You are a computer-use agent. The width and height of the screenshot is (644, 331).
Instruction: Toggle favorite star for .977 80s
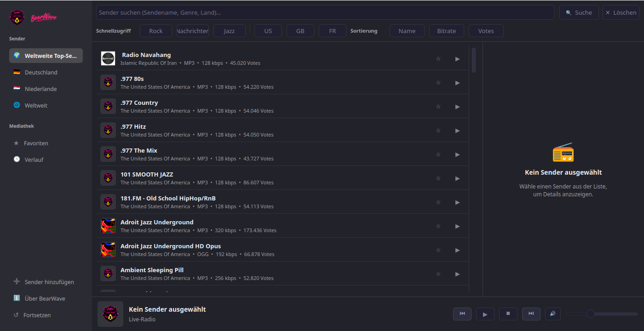[x=438, y=83]
